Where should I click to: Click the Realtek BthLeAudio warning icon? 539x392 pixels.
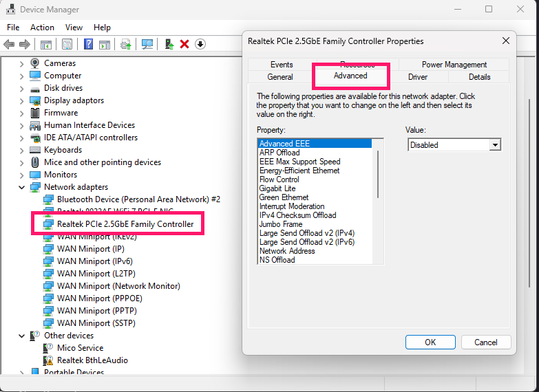point(48,360)
